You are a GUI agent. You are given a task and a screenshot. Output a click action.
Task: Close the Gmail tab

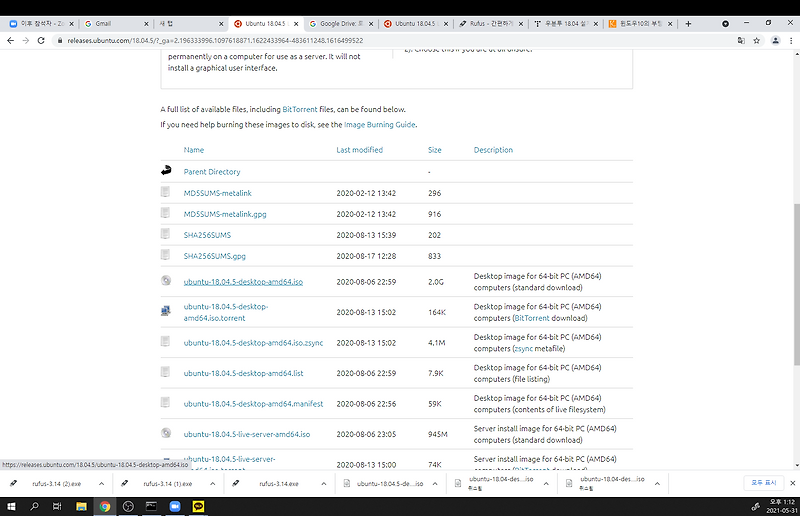click(146, 23)
